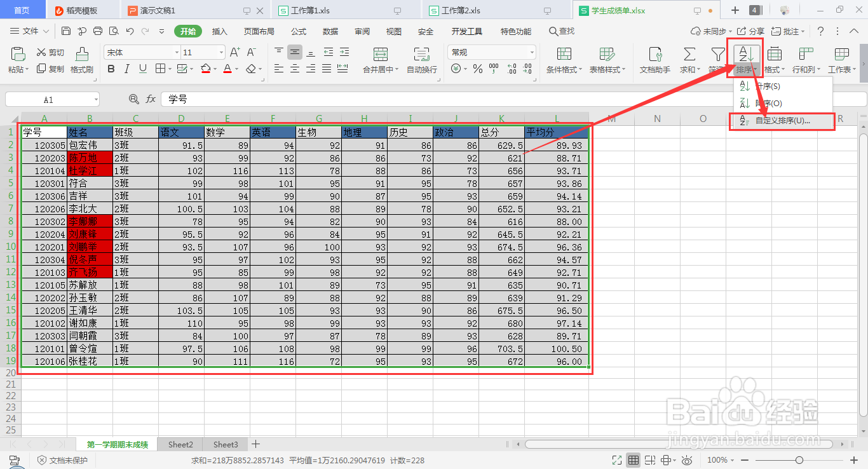This screenshot has width=868, height=469.
Task: Click the Save icon in quick access toolbar
Action: click(66, 31)
